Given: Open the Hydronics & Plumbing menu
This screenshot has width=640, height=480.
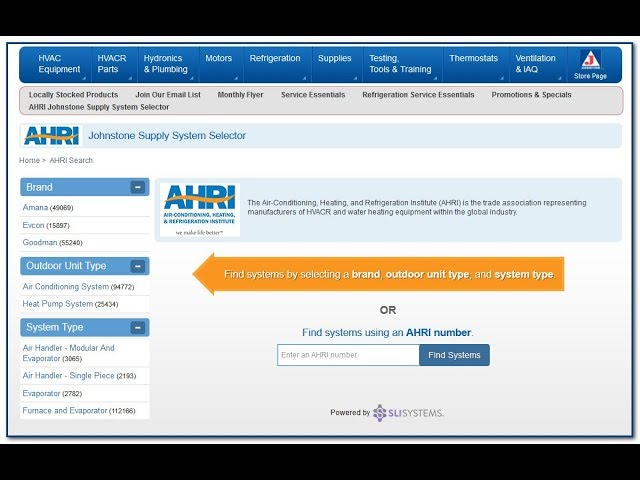Looking at the screenshot, I should pos(167,64).
